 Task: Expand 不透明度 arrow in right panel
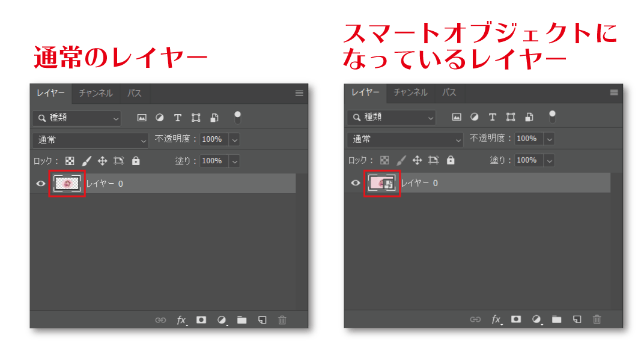point(549,139)
